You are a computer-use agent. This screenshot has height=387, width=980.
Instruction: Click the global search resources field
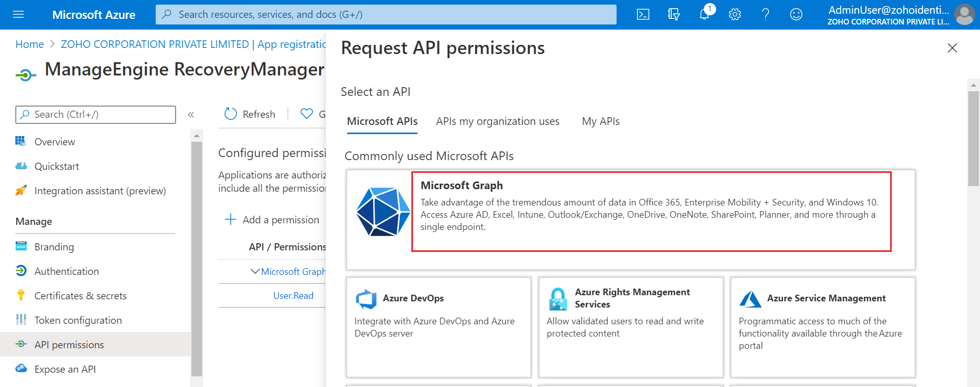(386, 14)
